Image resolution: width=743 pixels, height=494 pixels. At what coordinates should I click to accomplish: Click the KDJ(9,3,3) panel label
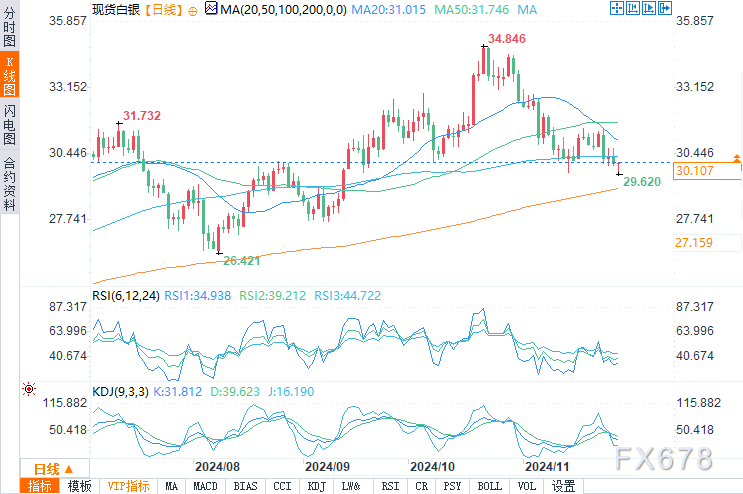point(120,392)
